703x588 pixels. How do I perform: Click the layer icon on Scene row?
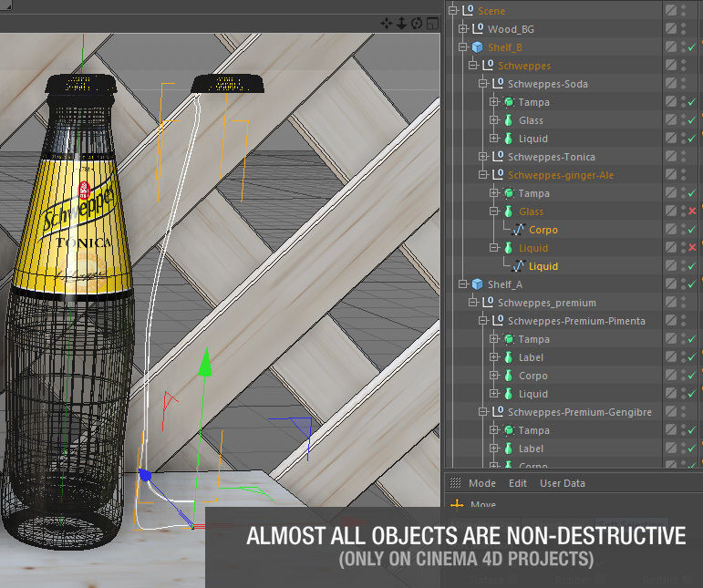671,10
